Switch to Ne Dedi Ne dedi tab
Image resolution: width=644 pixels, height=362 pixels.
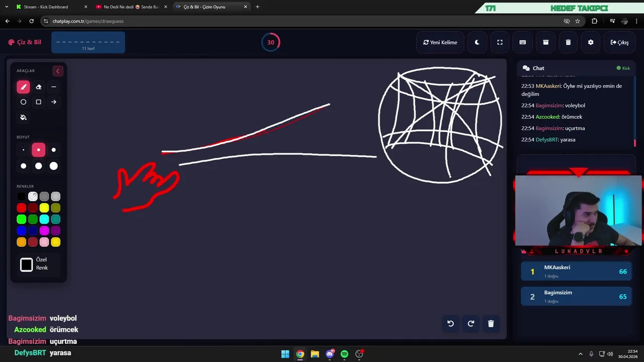click(131, 7)
